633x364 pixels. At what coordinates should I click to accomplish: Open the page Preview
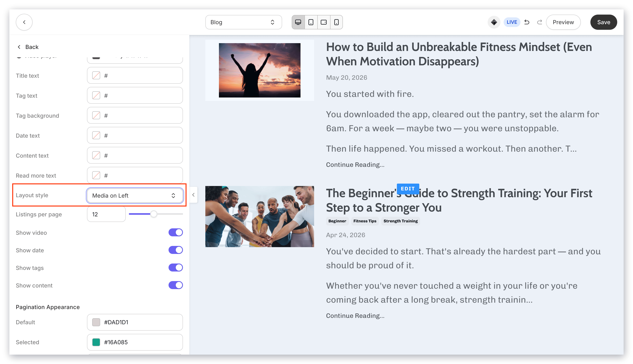[x=563, y=22]
